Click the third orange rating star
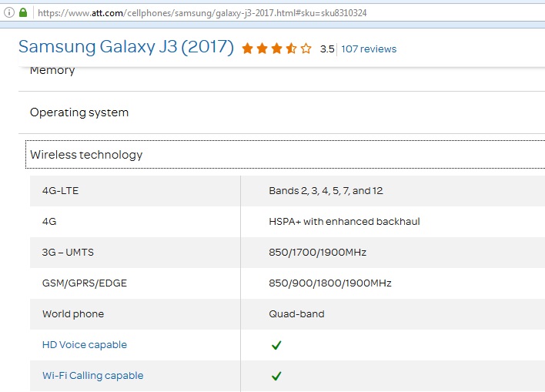545x392 pixels. coord(277,49)
